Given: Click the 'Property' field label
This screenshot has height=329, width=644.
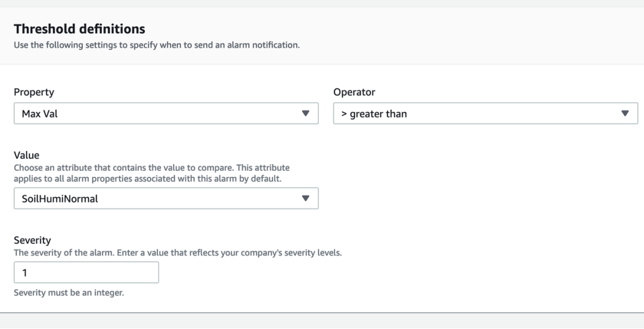Looking at the screenshot, I should [34, 92].
